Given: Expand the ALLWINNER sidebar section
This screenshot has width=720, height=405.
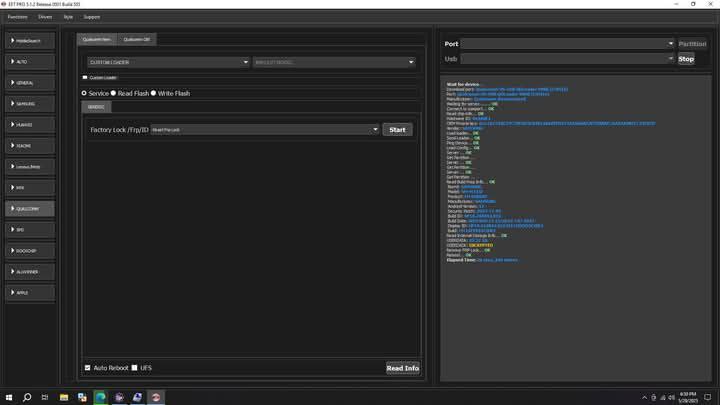Looking at the screenshot, I should pyautogui.click(x=30, y=272).
